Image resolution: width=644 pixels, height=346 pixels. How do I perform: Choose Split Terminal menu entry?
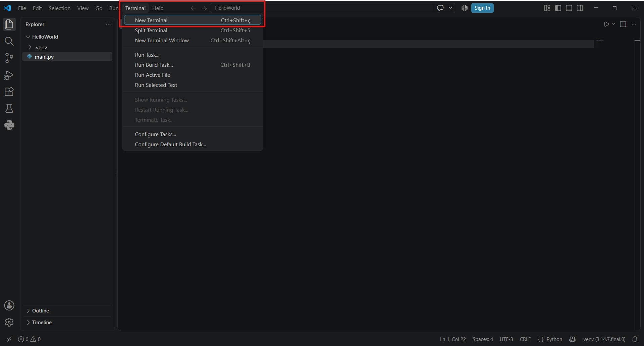tap(193, 30)
